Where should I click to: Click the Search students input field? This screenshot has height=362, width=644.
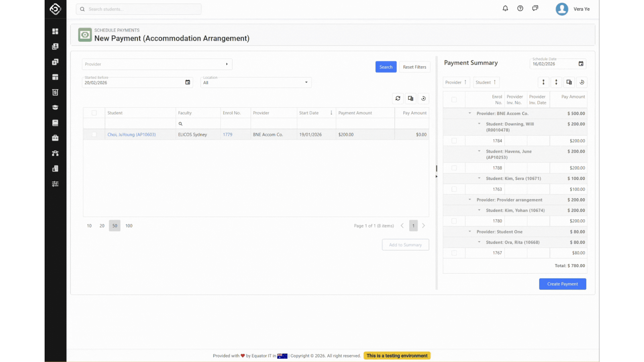point(139,9)
